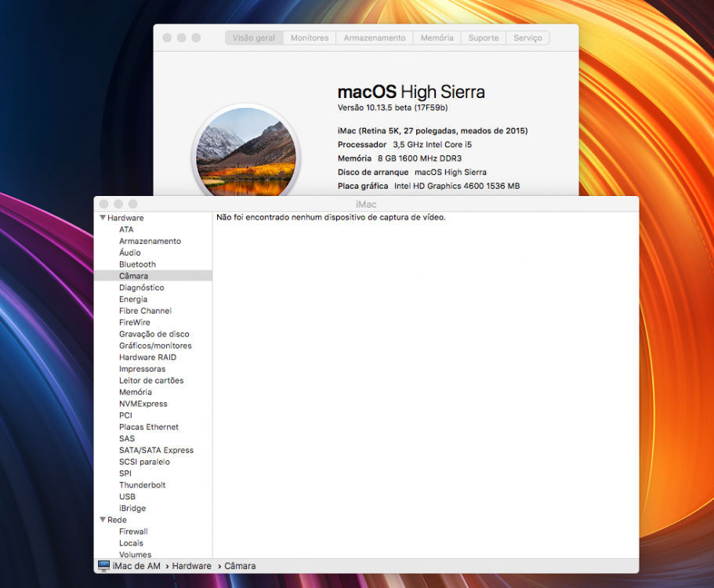Open the Armazenamento tab
This screenshot has width=714, height=588.
[375, 38]
